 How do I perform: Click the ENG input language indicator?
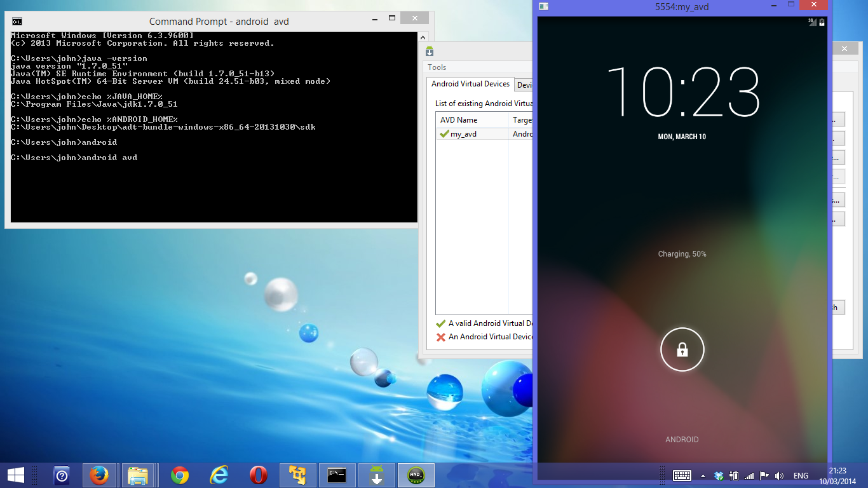tap(801, 475)
